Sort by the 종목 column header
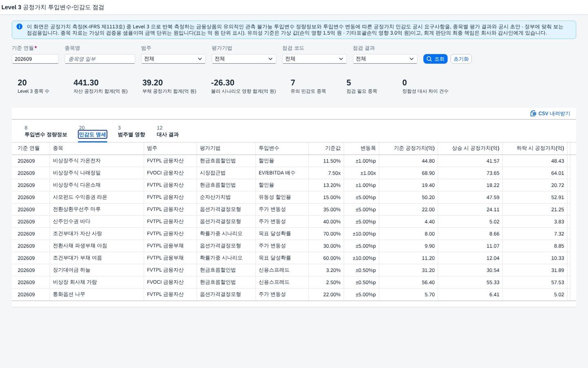Image resolution: width=588 pixels, height=368 pixels. [x=97, y=148]
